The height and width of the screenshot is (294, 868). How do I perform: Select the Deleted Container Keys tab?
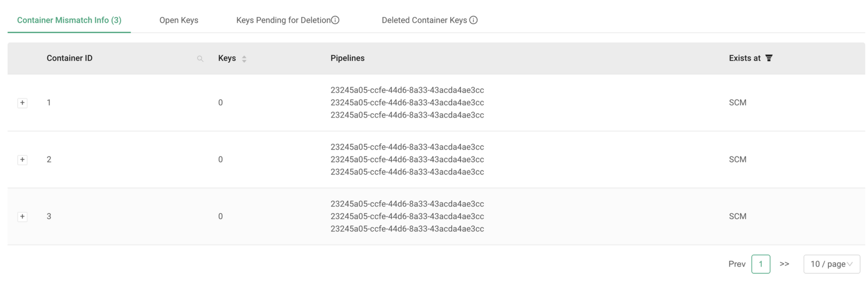tap(424, 20)
